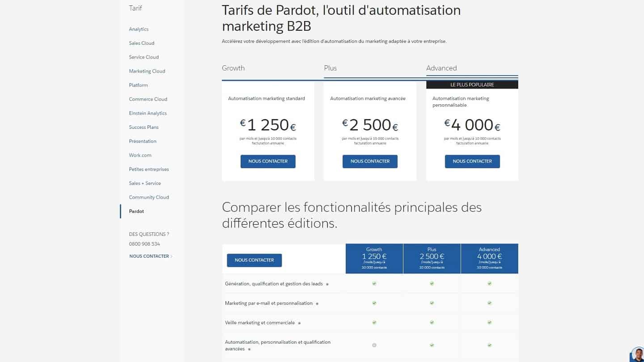Image resolution: width=644 pixels, height=362 pixels.
Task: Switch to the Advanced edition tab
Action: pyautogui.click(x=441, y=68)
